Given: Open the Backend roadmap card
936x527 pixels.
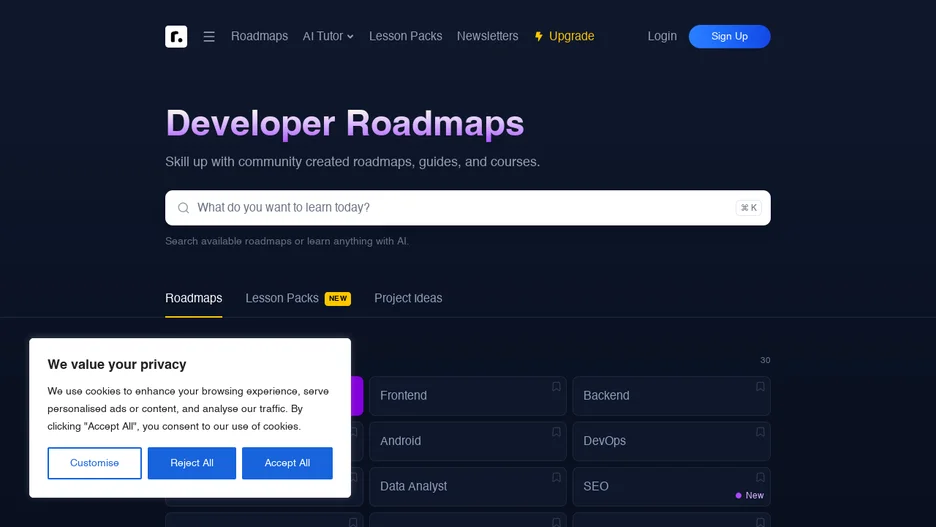Looking at the screenshot, I should pos(672,396).
